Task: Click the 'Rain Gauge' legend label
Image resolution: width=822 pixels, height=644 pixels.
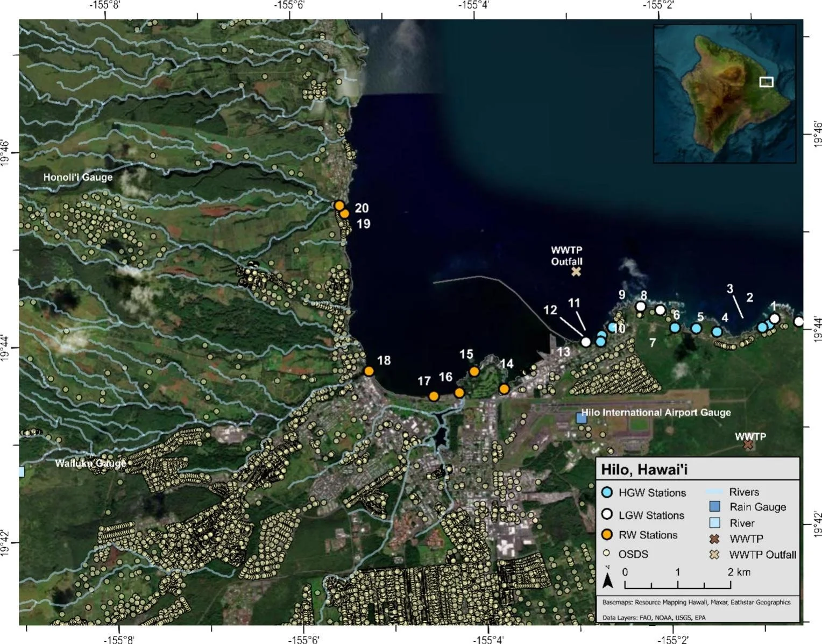Action: click(757, 507)
